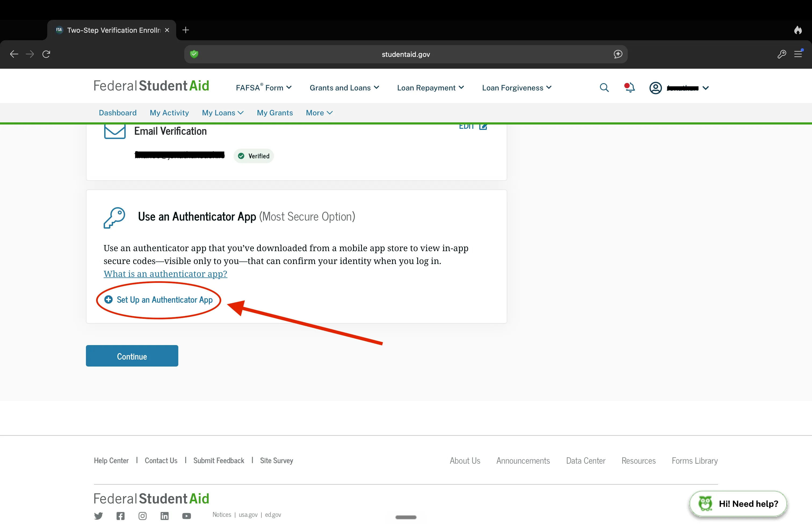
Task: Go back with the browser back arrow
Action: [14, 54]
